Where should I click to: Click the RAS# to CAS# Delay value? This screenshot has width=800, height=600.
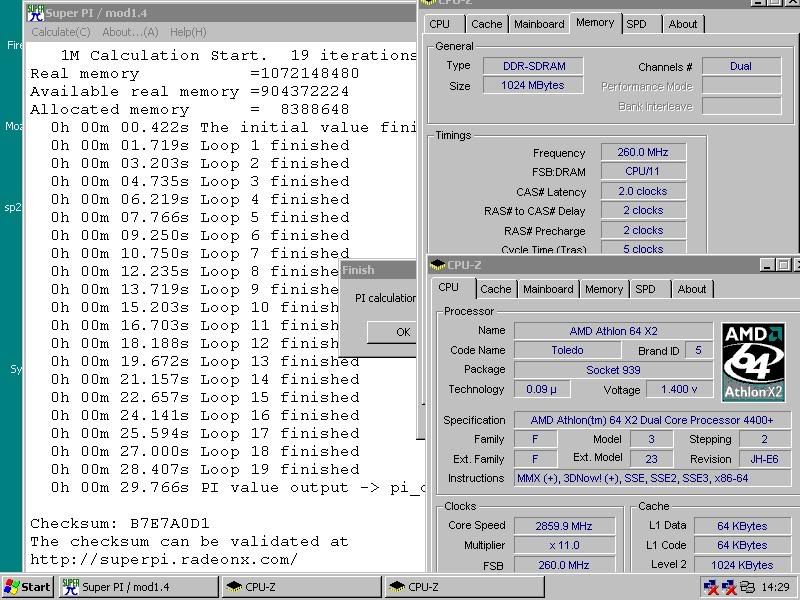643,210
